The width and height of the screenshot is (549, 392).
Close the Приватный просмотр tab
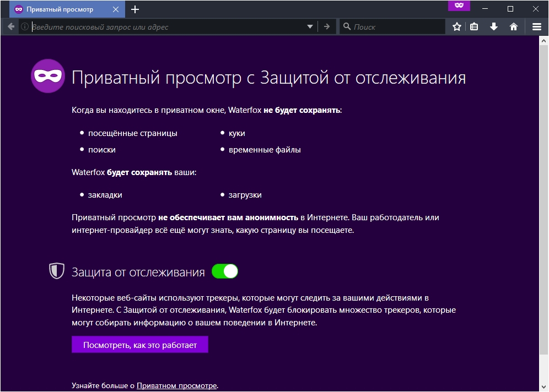point(116,9)
